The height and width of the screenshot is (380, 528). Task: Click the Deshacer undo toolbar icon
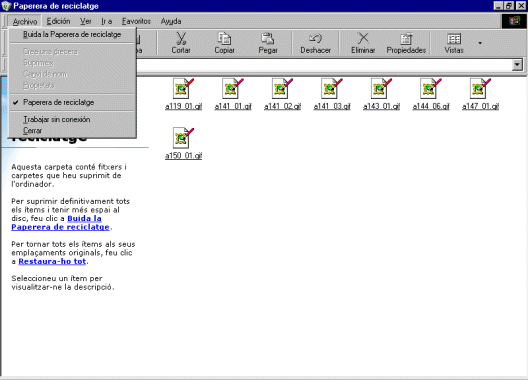(x=316, y=38)
